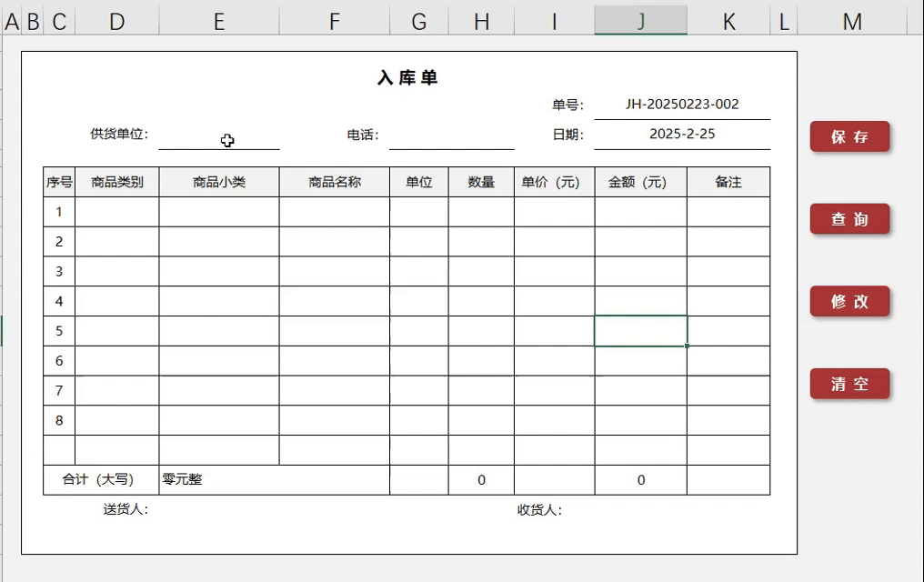Viewport: 924px width, 582px height.
Task: Select column D header
Action: pos(116,22)
